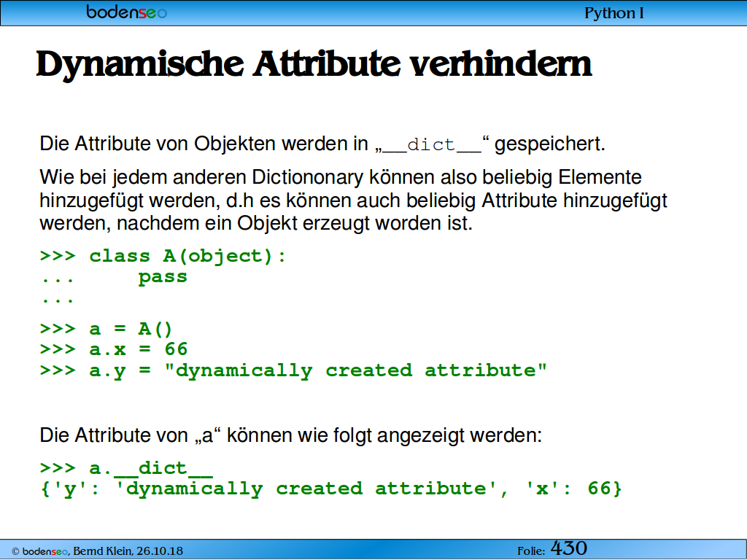
Task: Click the code line assigning a.y
Action: (293, 371)
